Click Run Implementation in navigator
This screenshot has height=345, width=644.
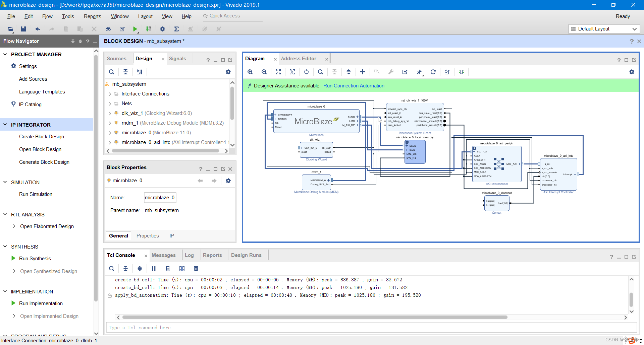click(41, 303)
